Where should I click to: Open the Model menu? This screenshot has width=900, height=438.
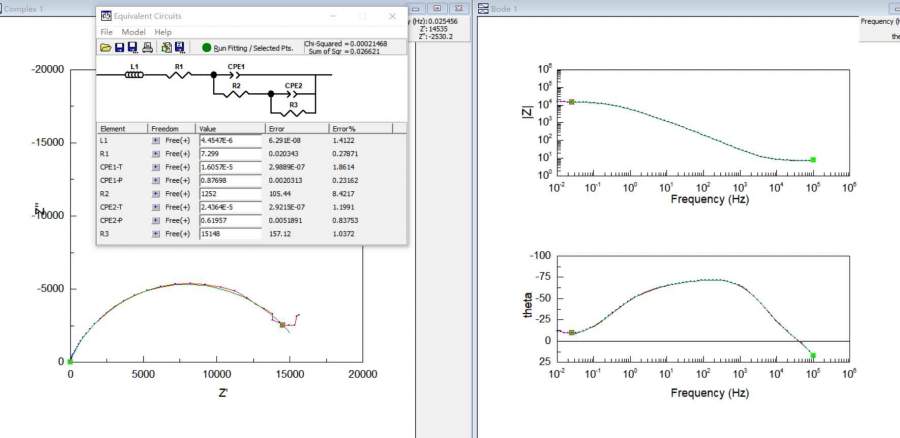pyautogui.click(x=133, y=32)
